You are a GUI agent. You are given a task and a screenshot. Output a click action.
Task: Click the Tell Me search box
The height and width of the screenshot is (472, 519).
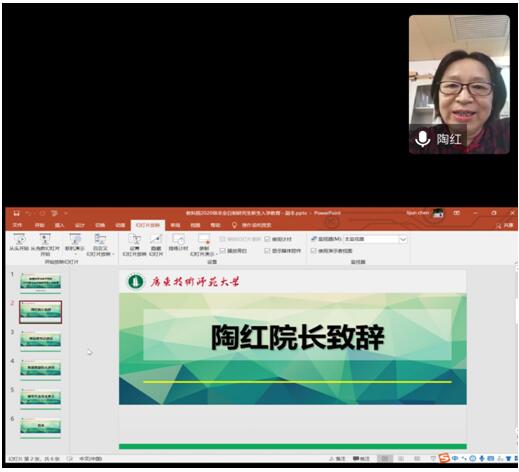pyautogui.click(x=252, y=225)
